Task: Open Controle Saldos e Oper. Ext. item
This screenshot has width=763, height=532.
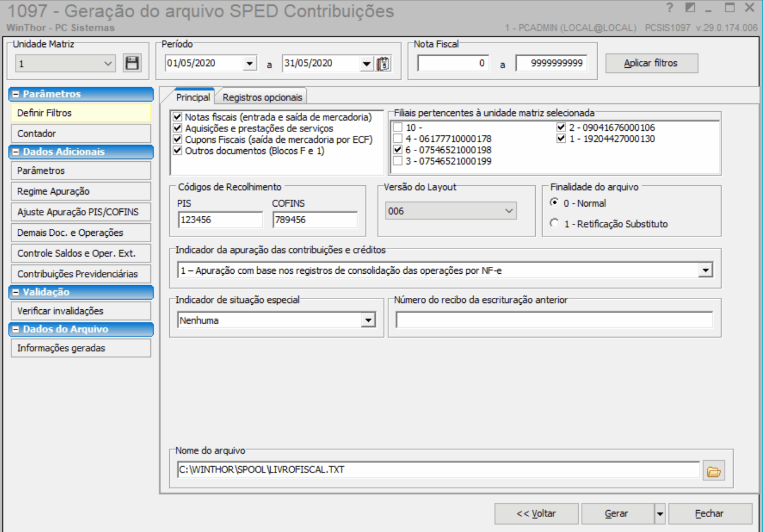Action: click(81, 254)
